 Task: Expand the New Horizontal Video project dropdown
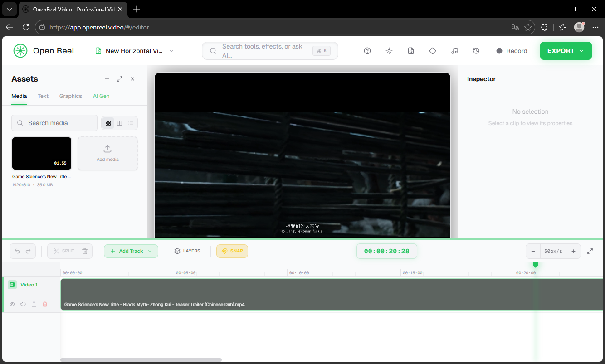171,51
